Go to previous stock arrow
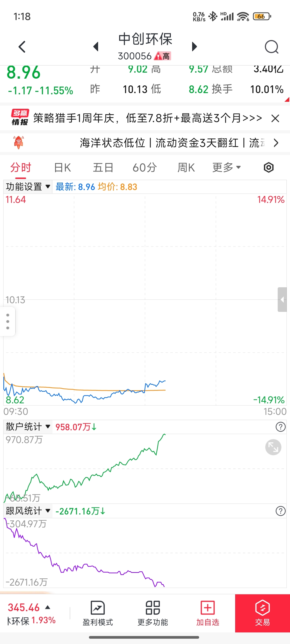290x644 pixels. click(x=96, y=47)
